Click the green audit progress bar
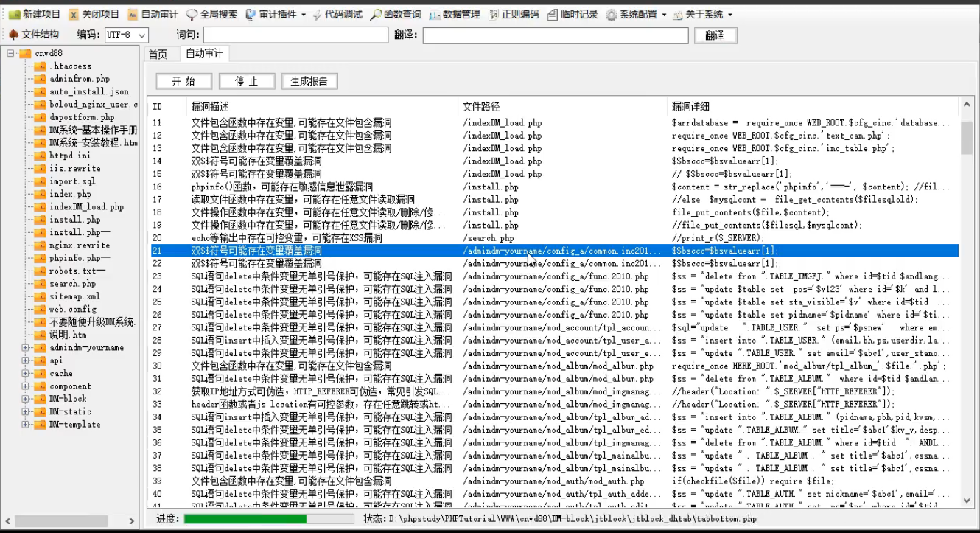Image resolution: width=980 pixels, height=533 pixels. click(245, 519)
